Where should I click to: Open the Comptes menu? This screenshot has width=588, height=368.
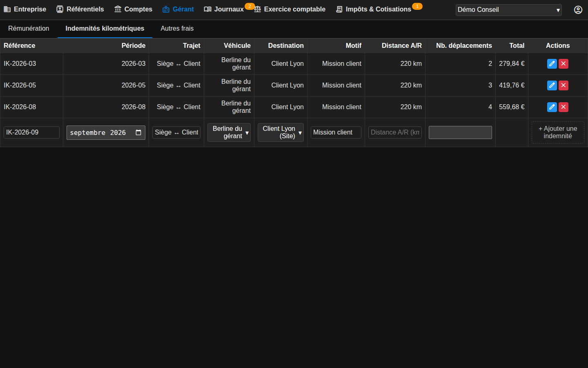[133, 9]
